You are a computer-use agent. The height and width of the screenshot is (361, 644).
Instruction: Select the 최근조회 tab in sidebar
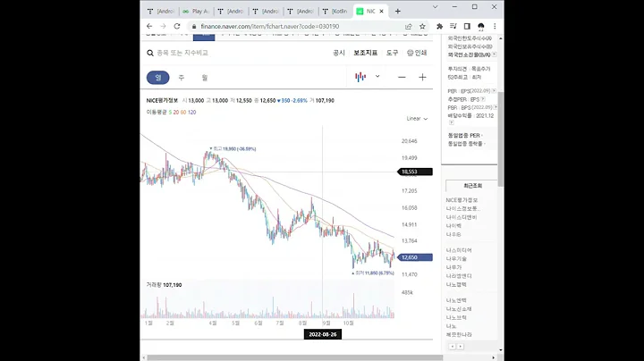472,186
